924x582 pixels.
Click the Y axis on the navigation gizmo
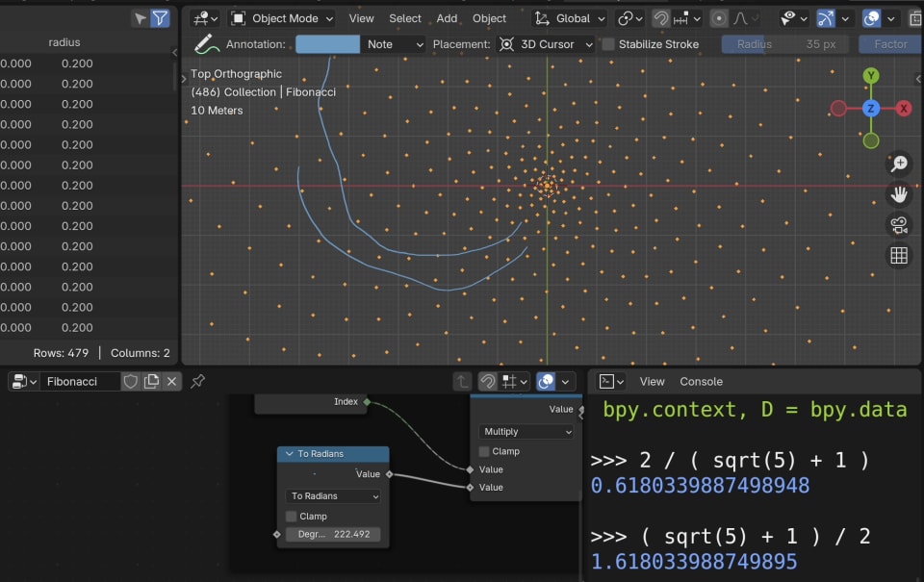coord(871,74)
